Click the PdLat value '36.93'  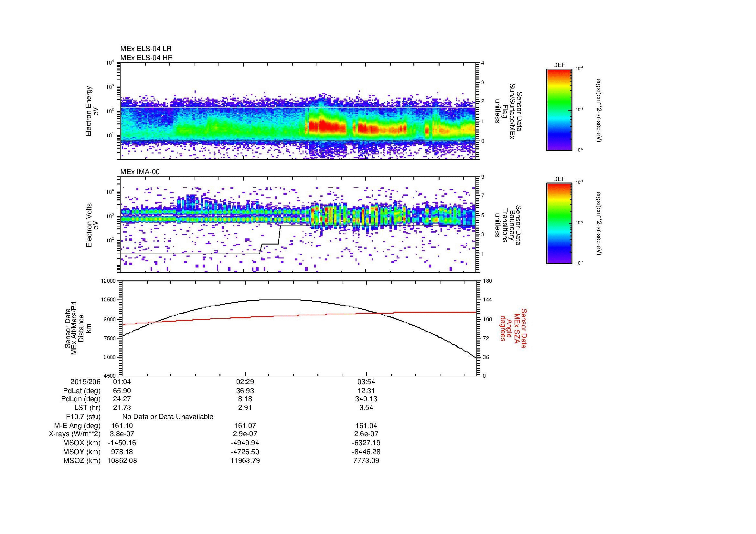point(245,391)
